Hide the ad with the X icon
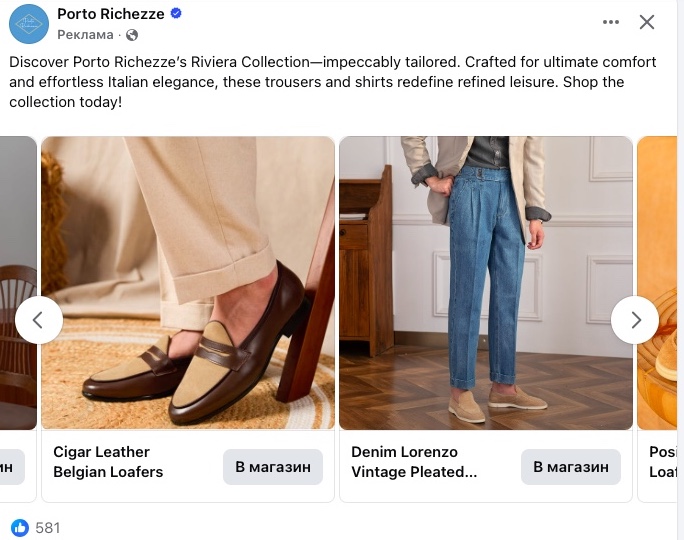Screen dimensions: 684x540 [647, 22]
